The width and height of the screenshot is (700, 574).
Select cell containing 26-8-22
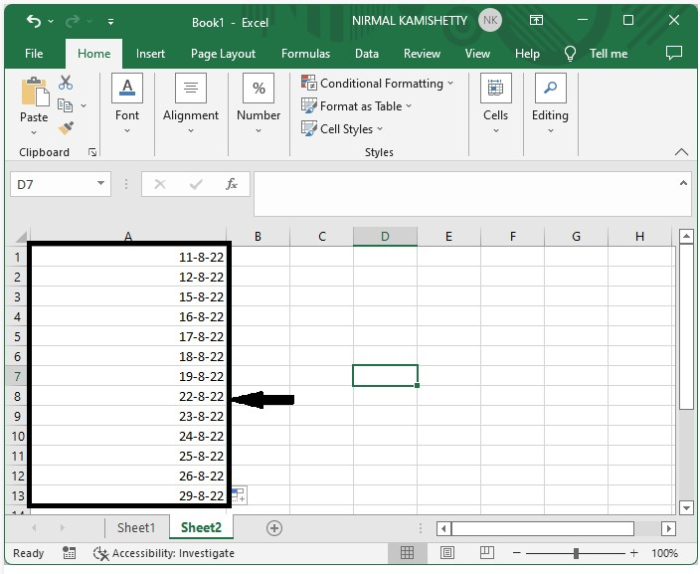128,476
